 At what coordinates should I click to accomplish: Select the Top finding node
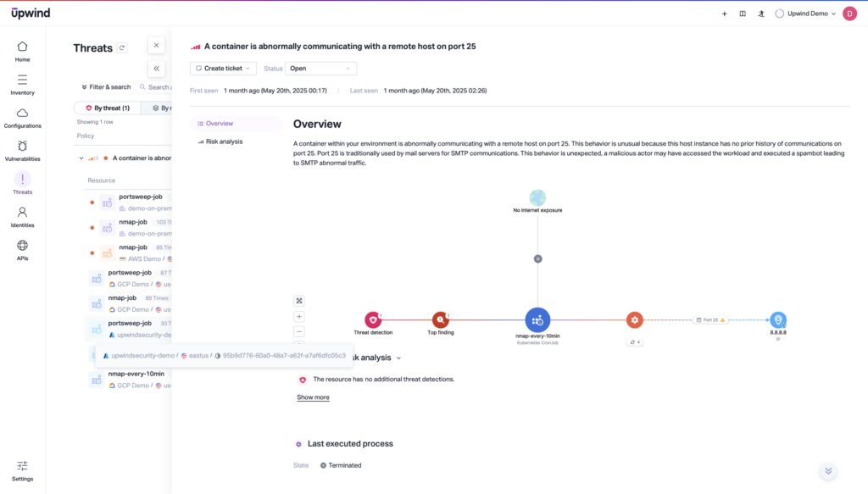click(441, 319)
